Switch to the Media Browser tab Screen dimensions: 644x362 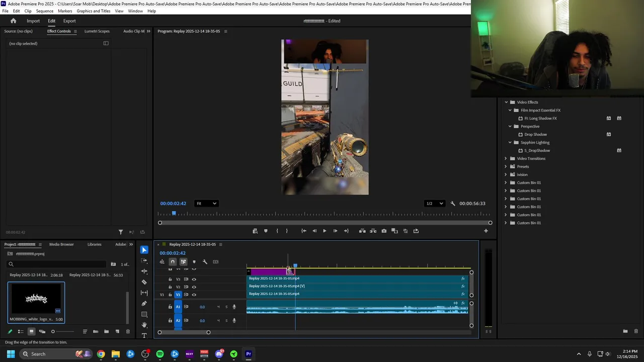[61, 244]
